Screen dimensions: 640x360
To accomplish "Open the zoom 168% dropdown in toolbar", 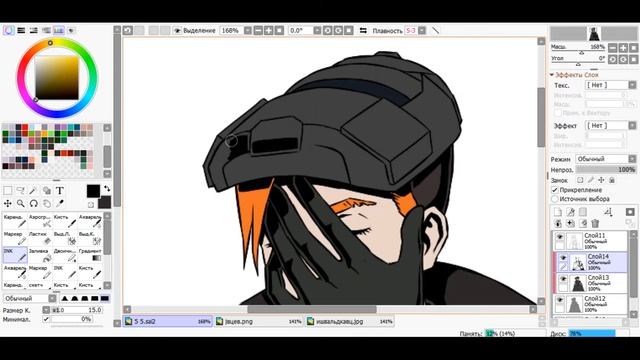I will 248,31.
